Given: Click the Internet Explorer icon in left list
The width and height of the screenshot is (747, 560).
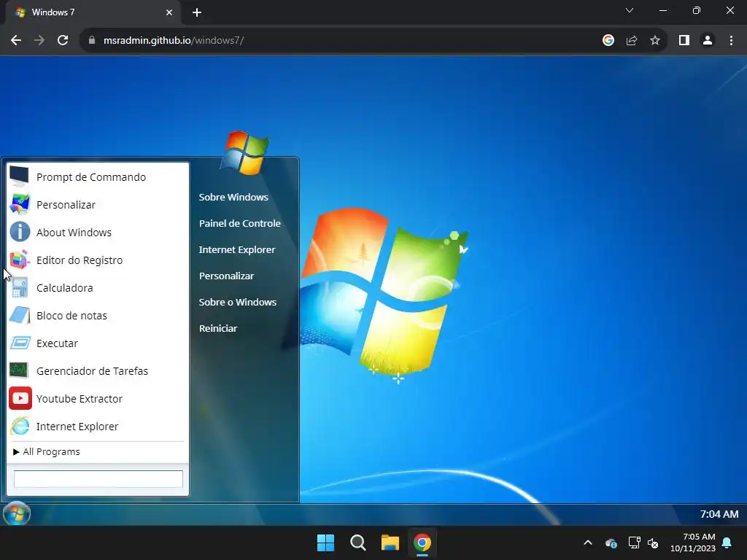Looking at the screenshot, I should [20, 426].
